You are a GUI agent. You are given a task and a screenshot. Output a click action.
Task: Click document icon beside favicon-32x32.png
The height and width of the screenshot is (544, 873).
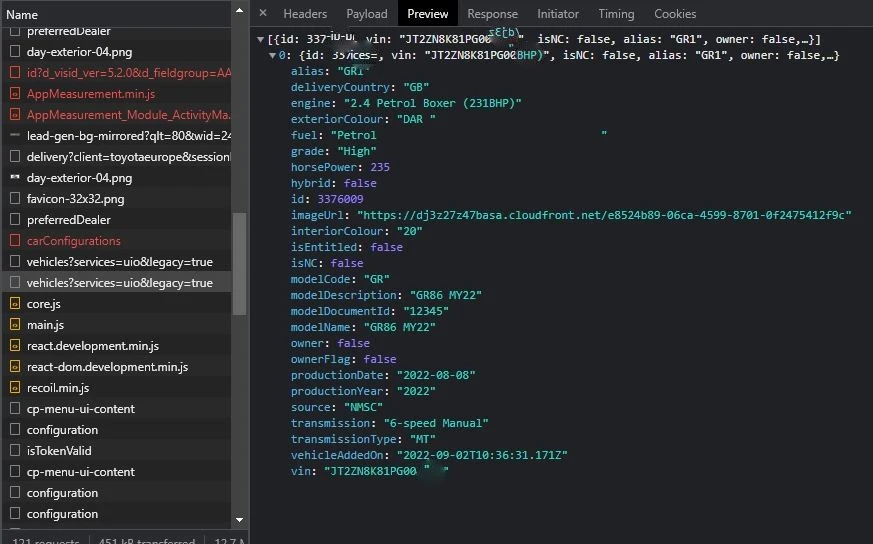[15, 199]
